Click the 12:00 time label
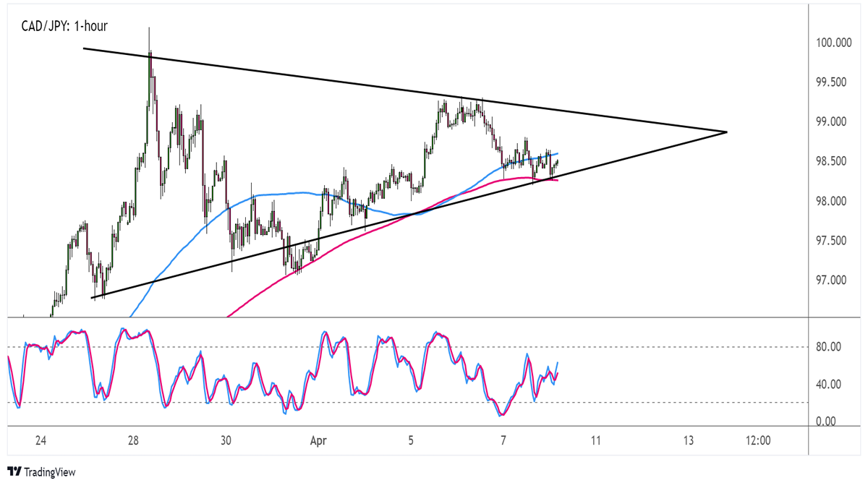This screenshot has width=868, height=488. (x=757, y=440)
